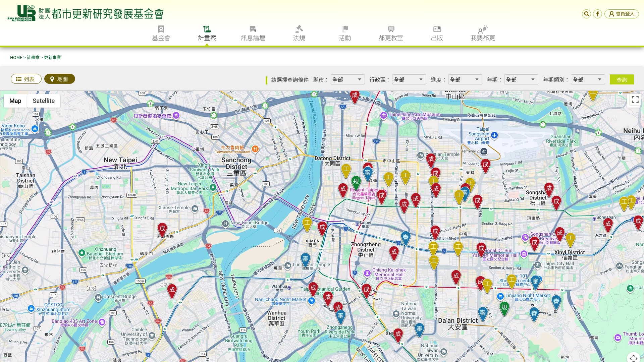Click the New Taipei Metropolitan Park pin

tap(213, 187)
